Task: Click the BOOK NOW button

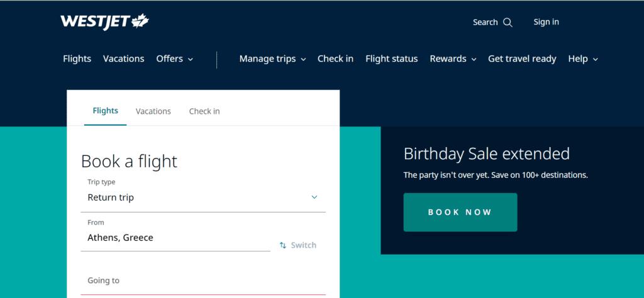Action: pos(460,212)
